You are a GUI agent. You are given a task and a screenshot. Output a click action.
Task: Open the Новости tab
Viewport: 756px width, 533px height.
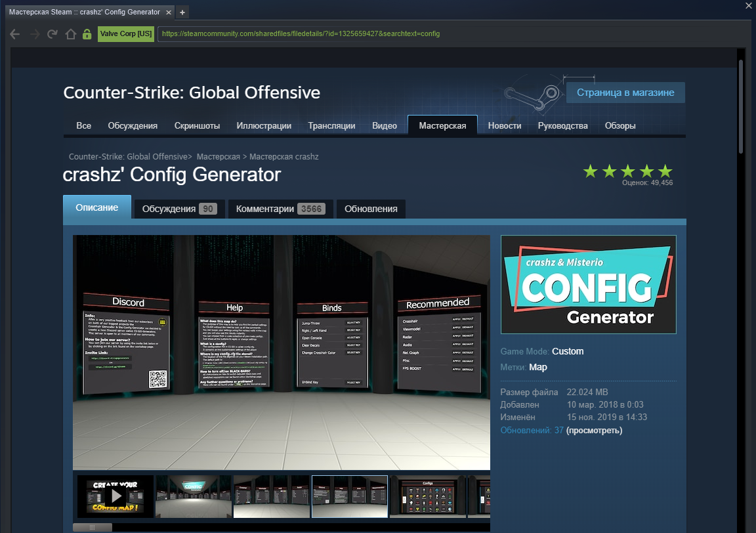504,125
